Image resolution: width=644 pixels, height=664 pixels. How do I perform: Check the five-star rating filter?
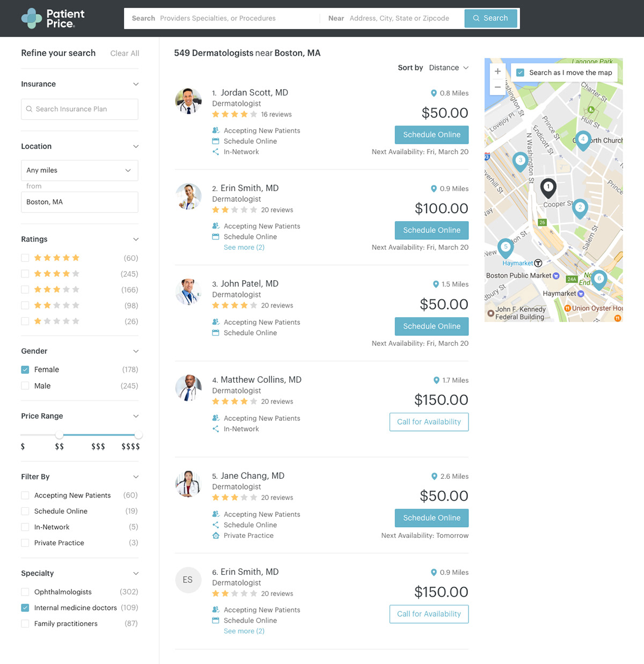coord(25,258)
